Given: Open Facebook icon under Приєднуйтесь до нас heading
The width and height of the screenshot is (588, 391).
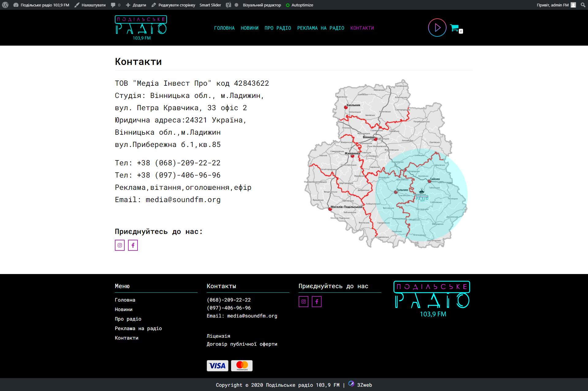Looking at the screenshot, I should pos(133,245).
